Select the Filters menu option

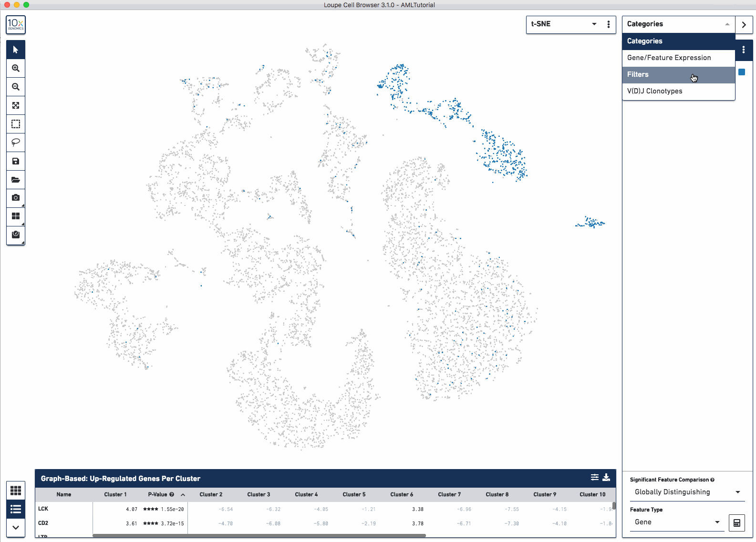click(678, 75)
